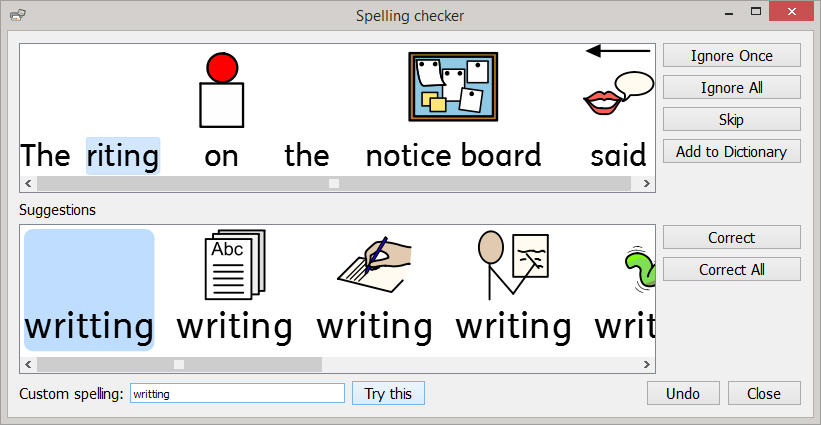Click the misspelled word 'riting' in the sentence
The image size is (821, 425).
123,155
